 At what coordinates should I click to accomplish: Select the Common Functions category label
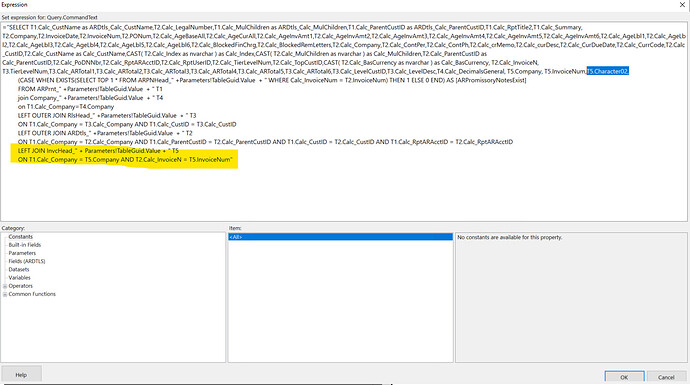coord(32,294)
